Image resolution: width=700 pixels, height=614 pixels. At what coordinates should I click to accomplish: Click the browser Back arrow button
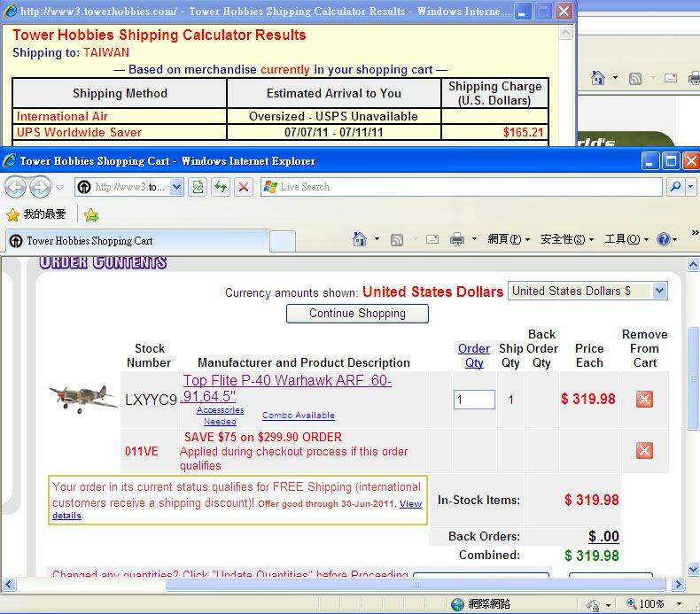16,187
